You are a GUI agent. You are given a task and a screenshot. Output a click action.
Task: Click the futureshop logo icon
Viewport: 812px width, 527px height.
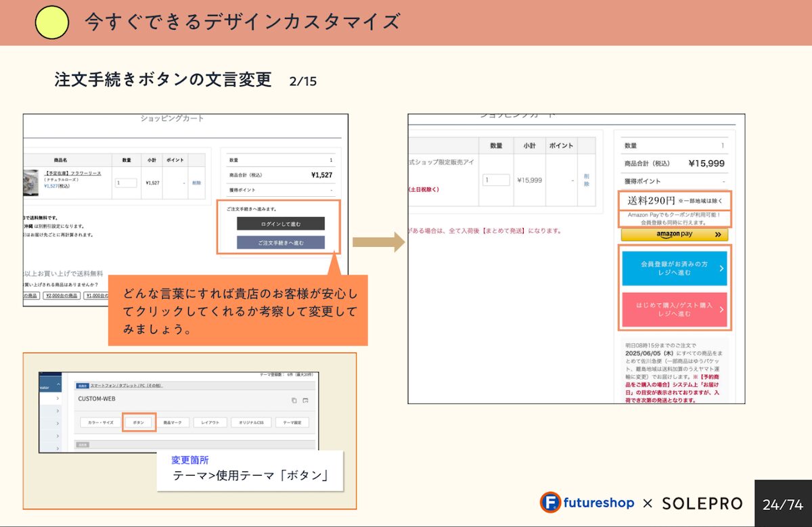[550, 503]
